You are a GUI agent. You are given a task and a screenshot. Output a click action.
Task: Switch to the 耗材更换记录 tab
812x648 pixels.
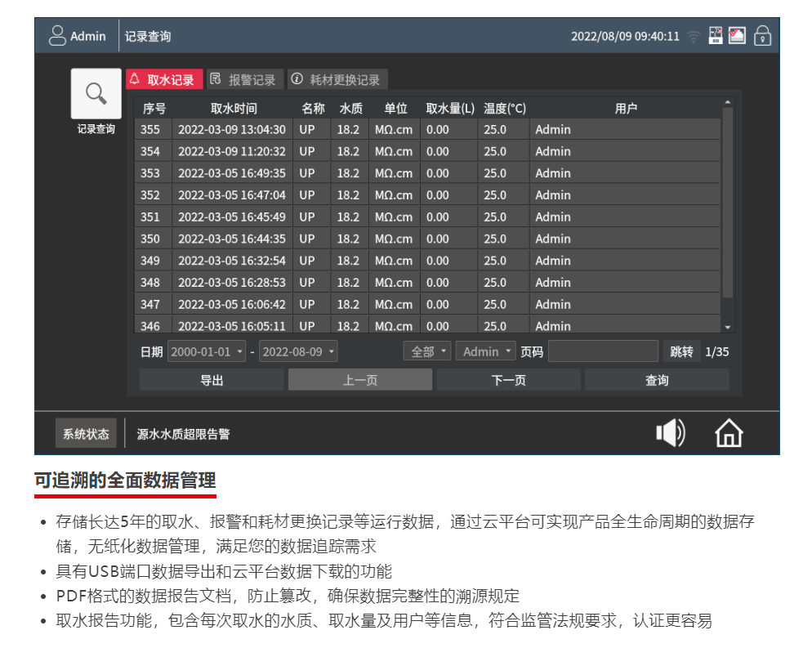click(x=337, y=79)
